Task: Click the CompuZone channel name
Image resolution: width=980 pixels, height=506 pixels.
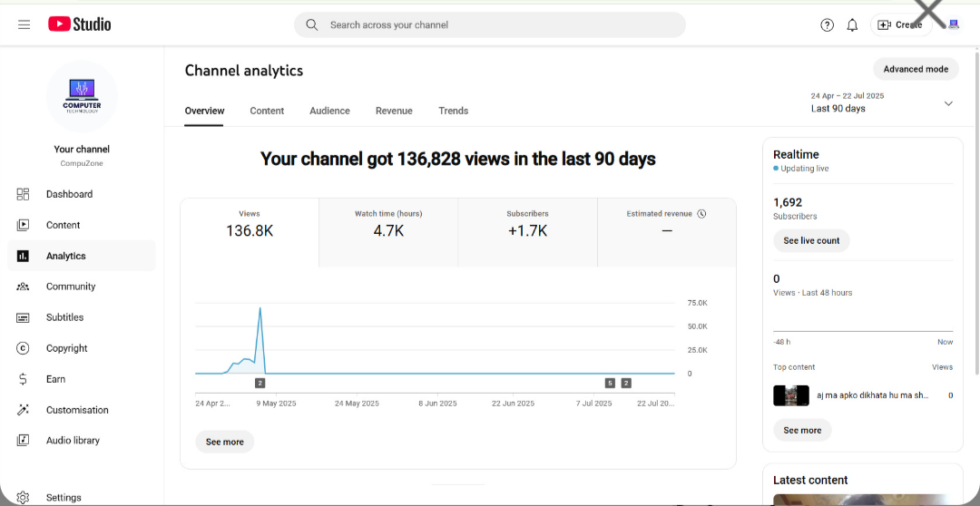Action: (x=82, y=163)
